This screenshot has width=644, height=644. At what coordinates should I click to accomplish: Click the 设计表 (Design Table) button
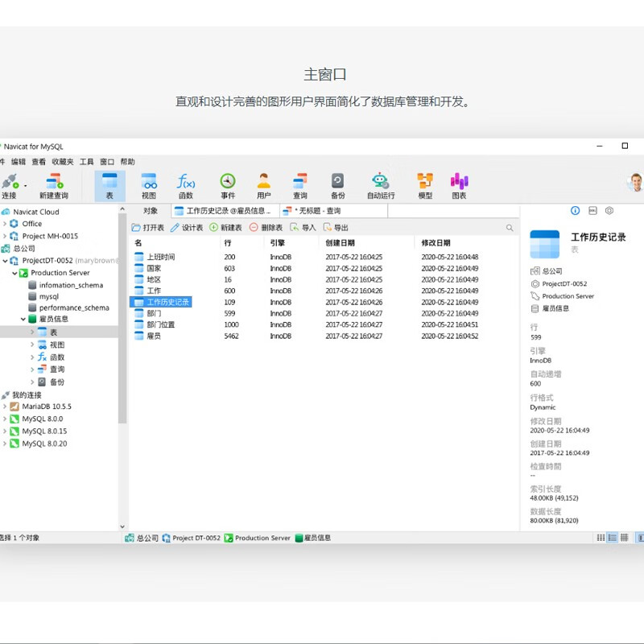coord(187,228)
